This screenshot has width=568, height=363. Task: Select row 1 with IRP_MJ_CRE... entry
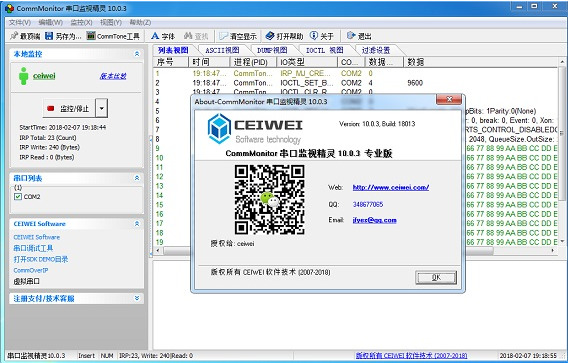(356, 73)
